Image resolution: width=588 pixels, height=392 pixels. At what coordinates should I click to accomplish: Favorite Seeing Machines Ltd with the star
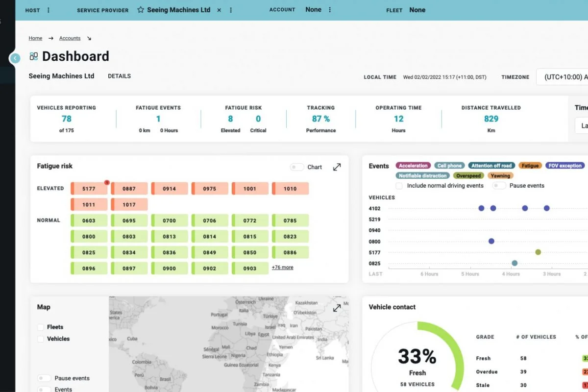tap(141, 10)
